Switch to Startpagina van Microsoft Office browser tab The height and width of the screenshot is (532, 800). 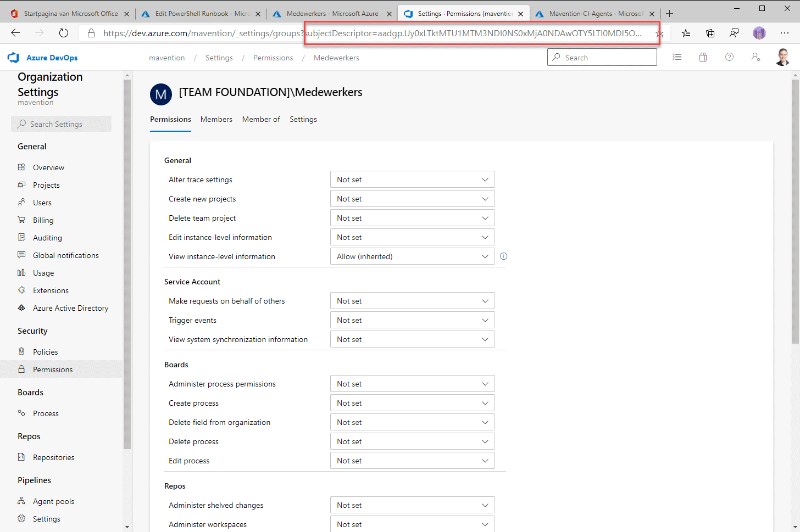pyautogui.click(x=69, y=14)
